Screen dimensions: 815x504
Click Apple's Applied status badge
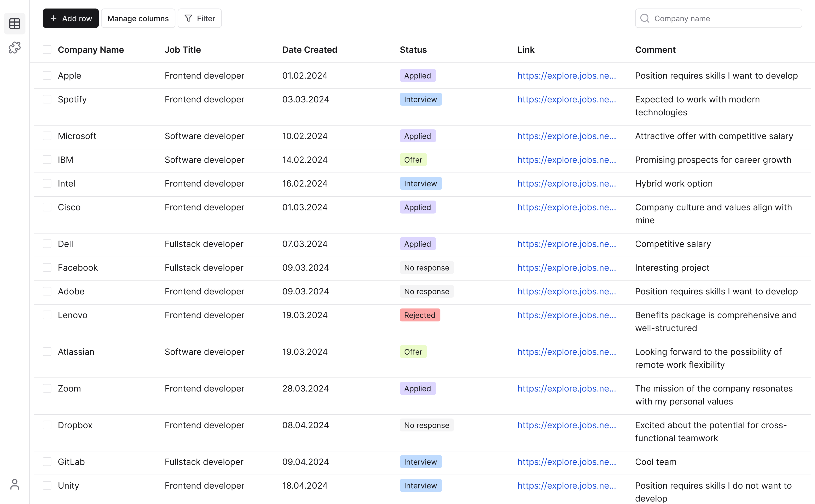point(418,76)
